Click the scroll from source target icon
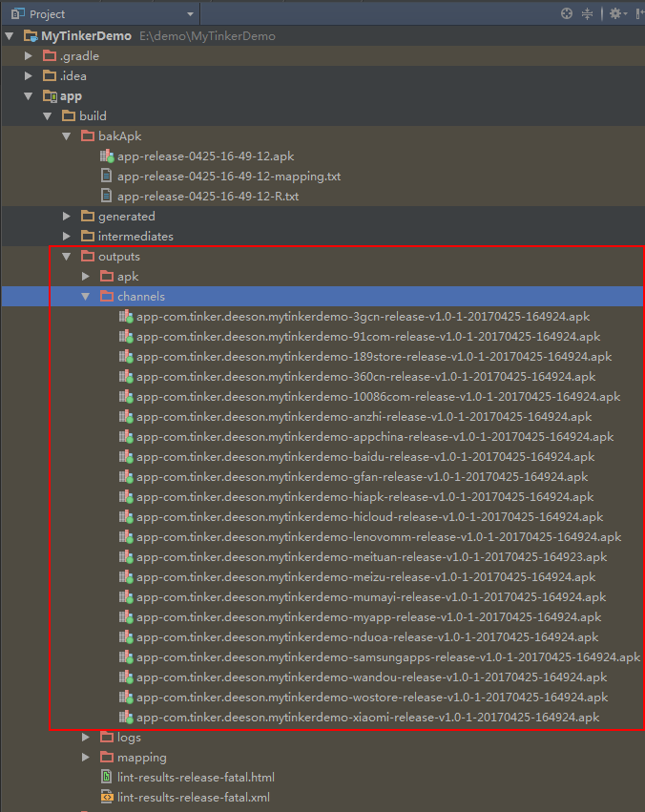Image resolution: width=645 pixels, height=812 pixels. [567, 14]
